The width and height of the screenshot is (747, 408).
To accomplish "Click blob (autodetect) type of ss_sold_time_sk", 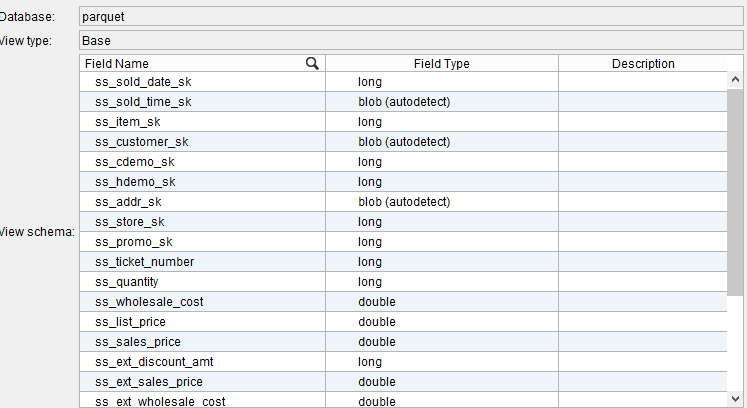I will (404, 102).
